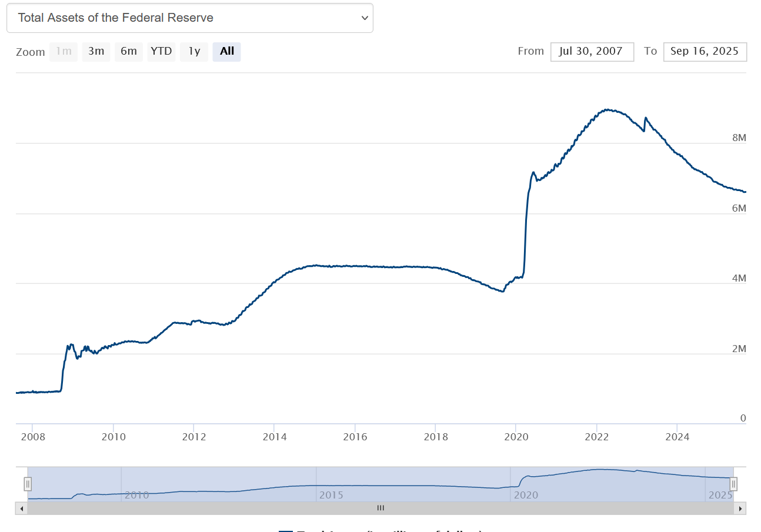Click the 2025 label in the navigator
Viewport: 761px width, 532px height.
pyautogui.click(x=720, y=495)
